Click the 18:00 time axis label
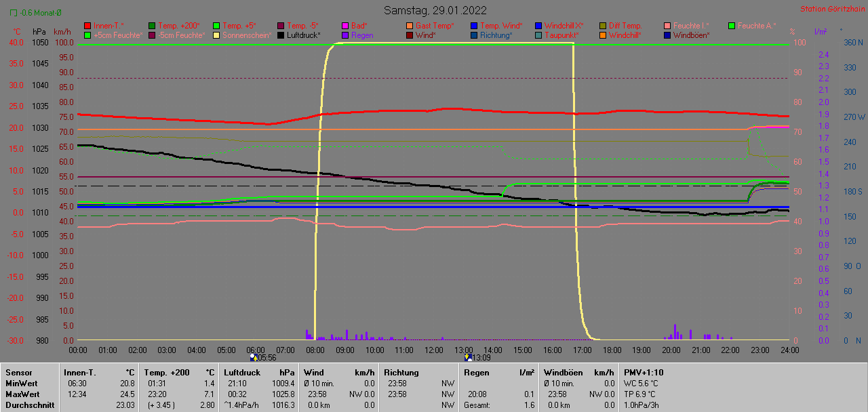The width and height of the screenshot is (868, 412). click(x=612, y=350)
